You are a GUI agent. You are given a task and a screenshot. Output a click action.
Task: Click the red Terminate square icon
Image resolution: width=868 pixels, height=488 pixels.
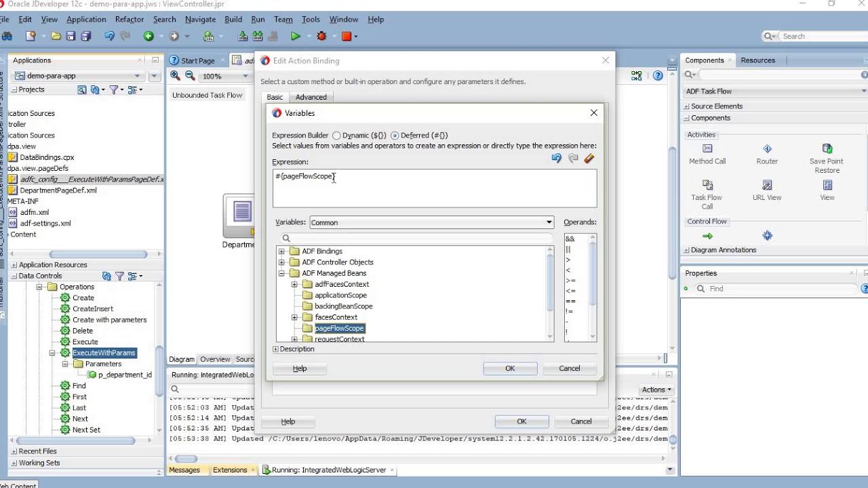click(x=346, y=37)
